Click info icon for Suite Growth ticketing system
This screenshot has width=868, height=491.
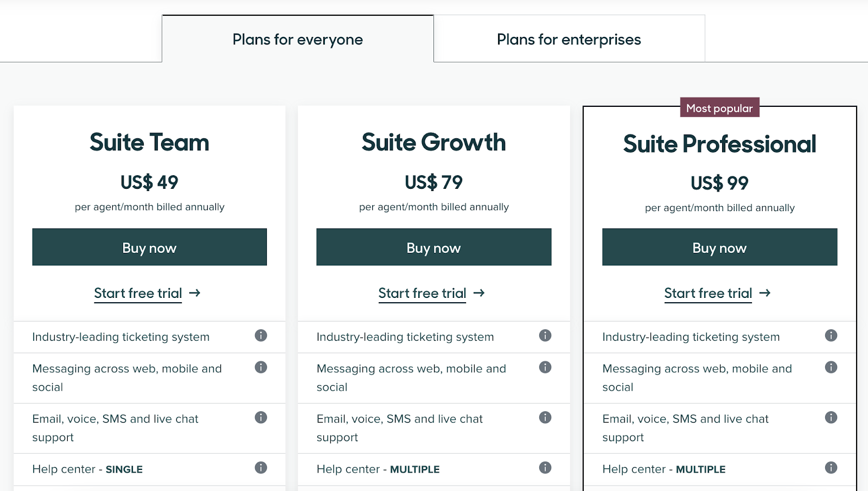(x=545, y=335)
